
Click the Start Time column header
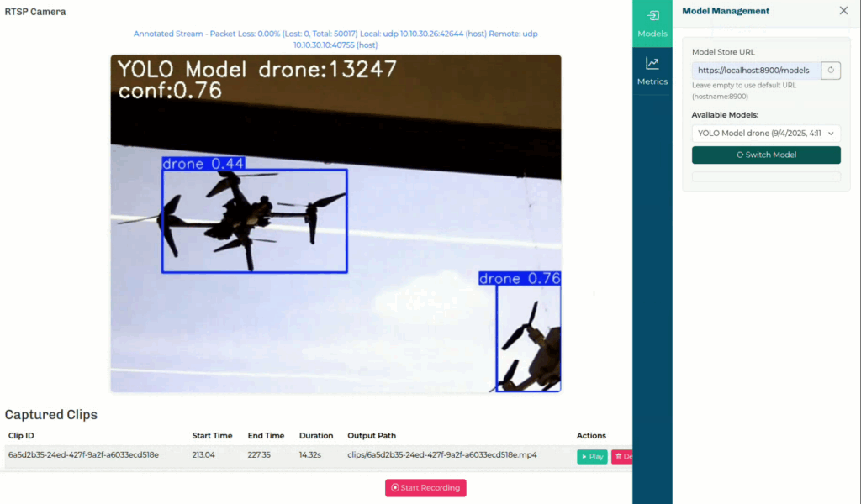[212, 436]
